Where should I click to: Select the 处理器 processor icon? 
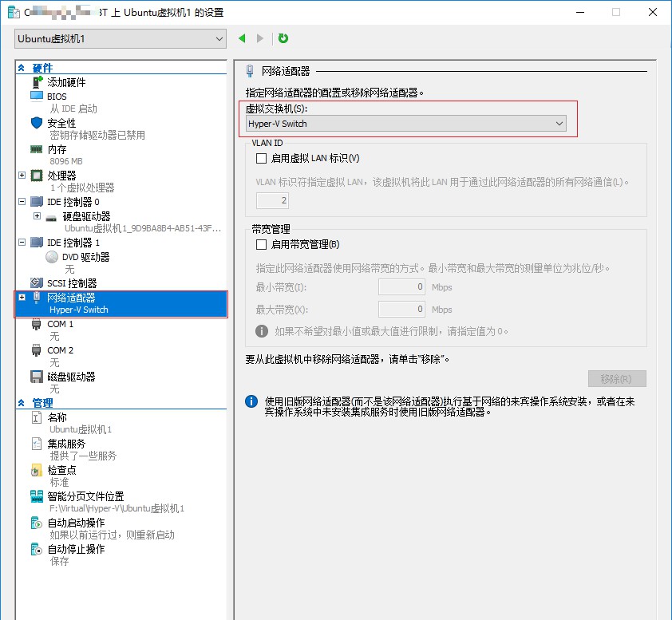[37, 176]
